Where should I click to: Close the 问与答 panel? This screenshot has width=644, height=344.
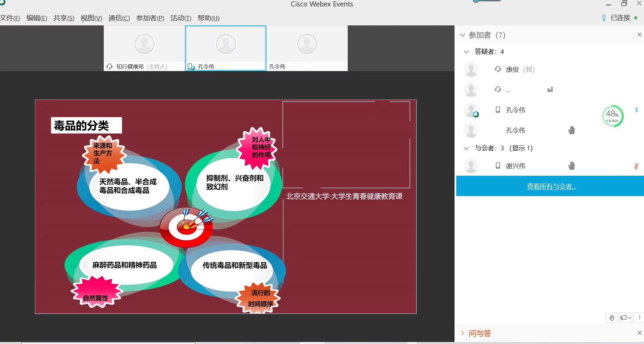click(639, 333)
